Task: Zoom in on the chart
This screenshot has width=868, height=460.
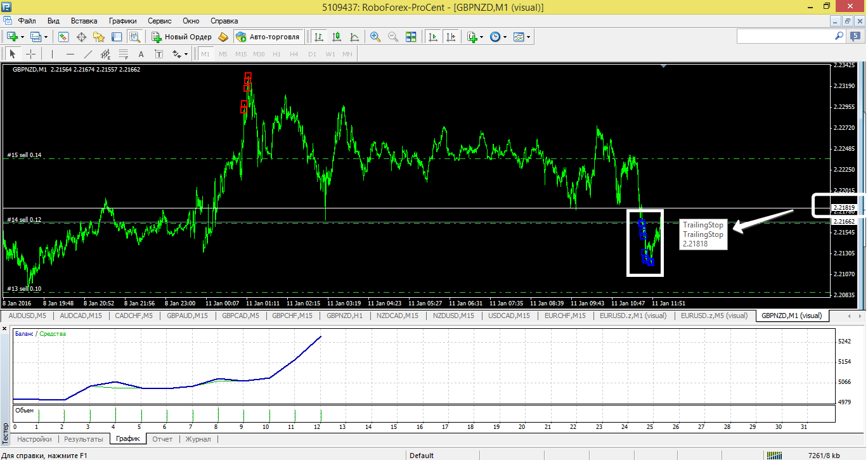Action: point(375,37)
